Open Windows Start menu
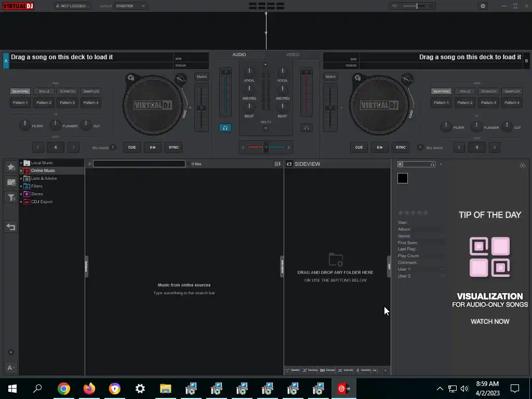This screenshot has width=532, height=399. click(x=12, y=388)
